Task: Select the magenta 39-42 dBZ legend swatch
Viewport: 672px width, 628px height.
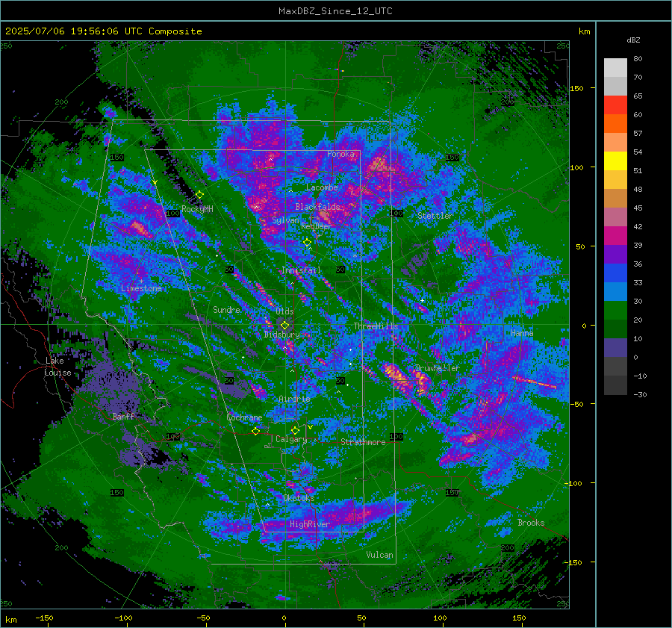Action: tap(615, 236)
